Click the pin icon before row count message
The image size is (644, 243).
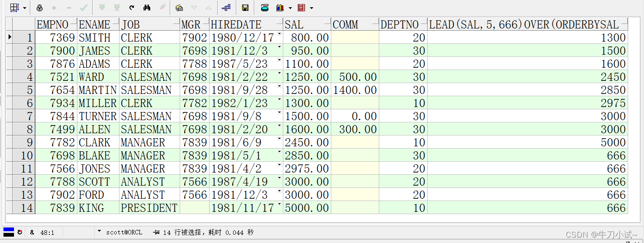156,232
